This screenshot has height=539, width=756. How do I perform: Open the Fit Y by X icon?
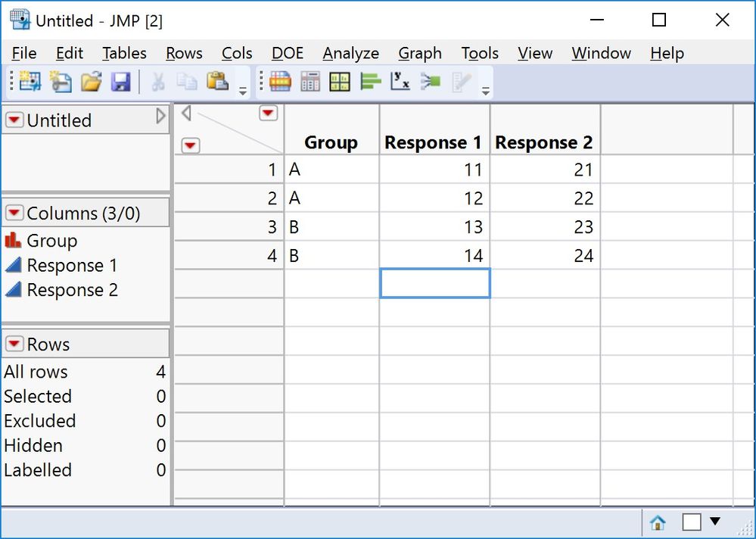point(400,82)
